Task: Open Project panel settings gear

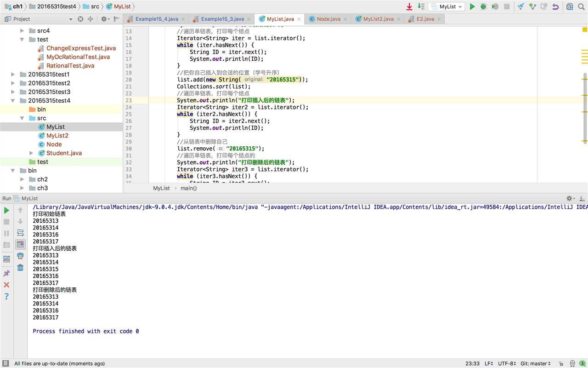Action: tap(104, 19)
